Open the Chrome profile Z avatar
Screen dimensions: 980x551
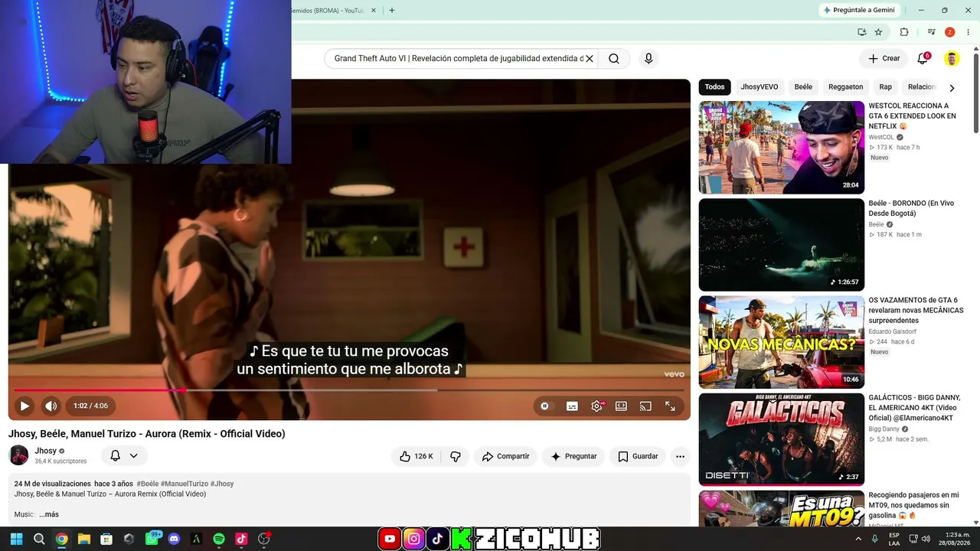tap(949, 32)
